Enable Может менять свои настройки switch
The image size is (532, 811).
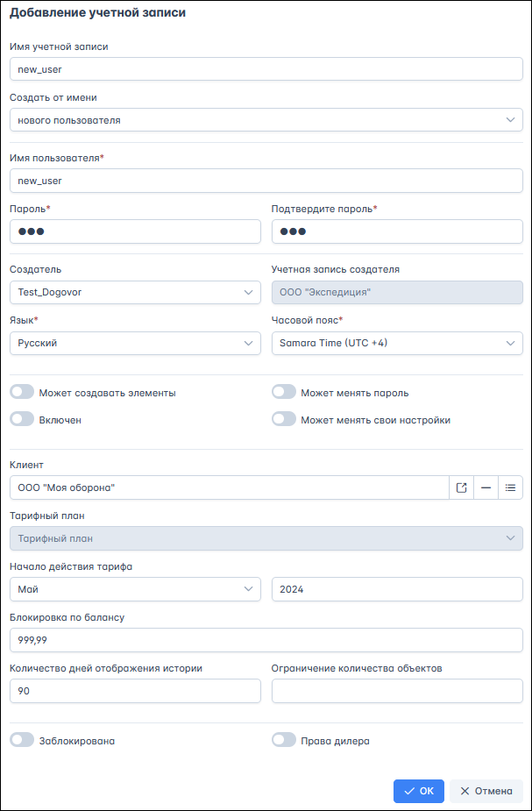coord(284,419)
